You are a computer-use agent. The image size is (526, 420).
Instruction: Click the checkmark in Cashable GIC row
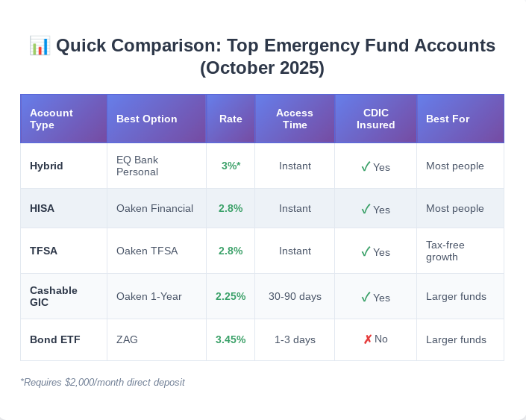pyautogui.click(x=366, y=297)
